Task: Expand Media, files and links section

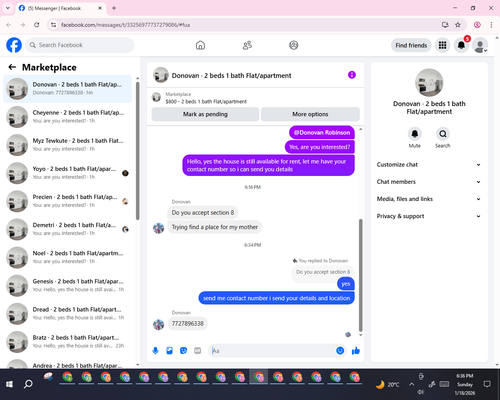Action: pos(429,199)
